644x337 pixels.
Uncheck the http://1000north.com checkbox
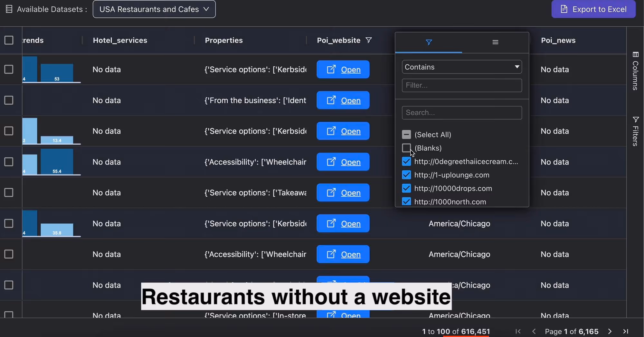point(406,202)
